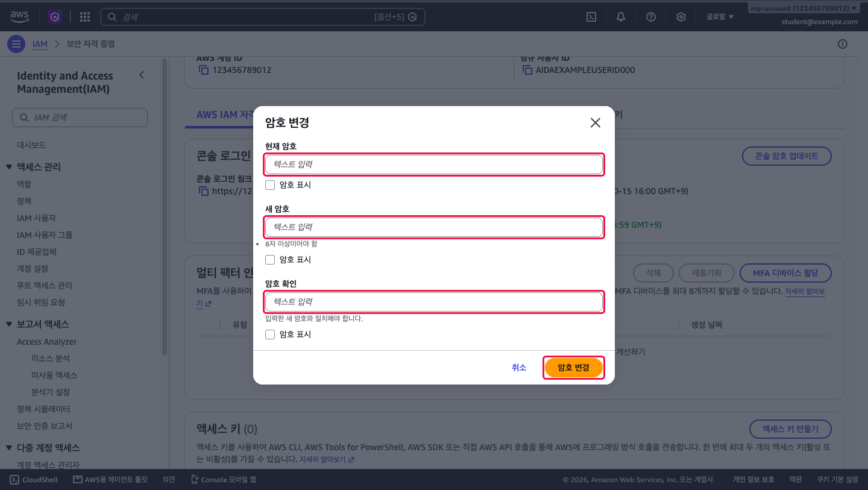The image size is (868, 490).
Task: Open the services grid menu icon
Action: tap(85, 17)
